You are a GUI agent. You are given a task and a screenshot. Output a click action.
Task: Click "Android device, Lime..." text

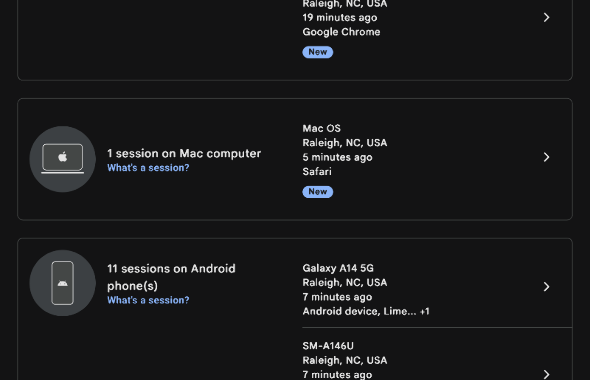pyautogui.click(x=359, y=311)
